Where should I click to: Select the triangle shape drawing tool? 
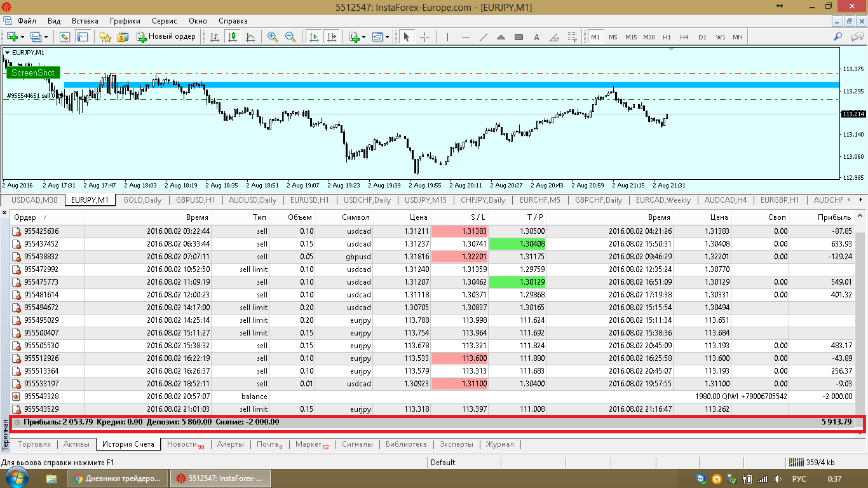(x=501, y=37)
